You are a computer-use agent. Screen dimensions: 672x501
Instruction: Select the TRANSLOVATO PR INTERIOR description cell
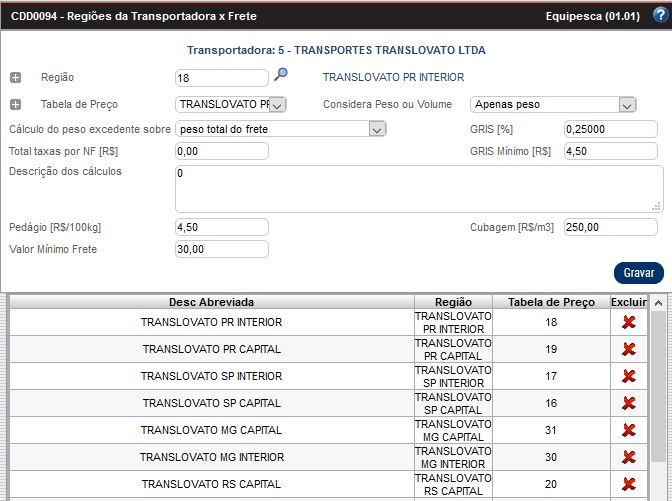[212, 322]
